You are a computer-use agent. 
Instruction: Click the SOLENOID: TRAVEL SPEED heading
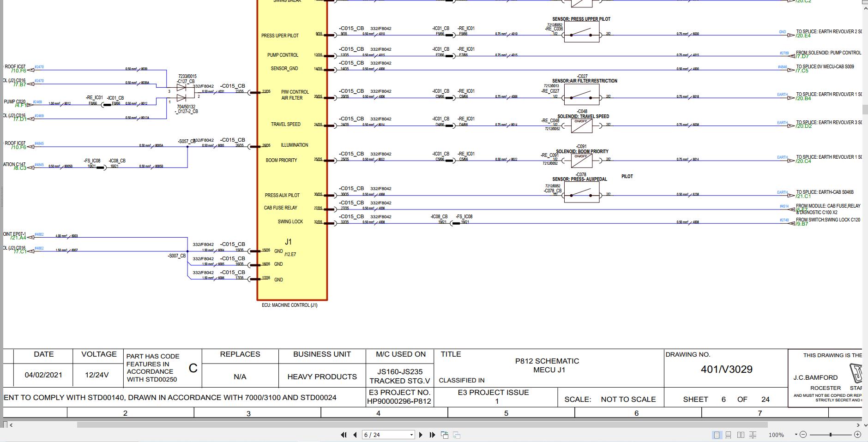pos(583,116)
